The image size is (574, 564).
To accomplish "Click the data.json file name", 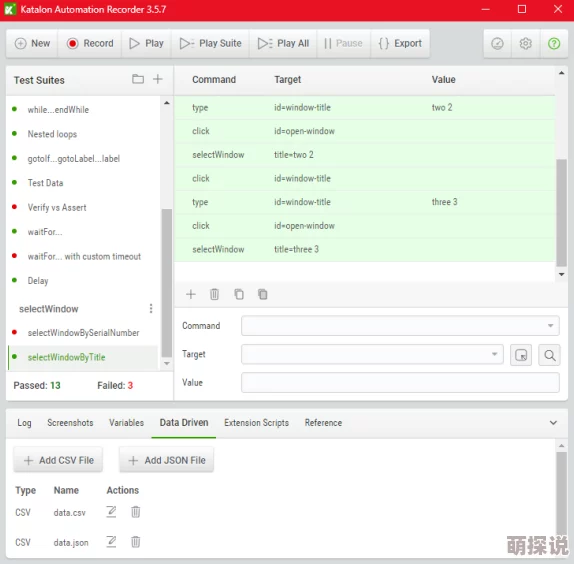I will point(71,542).
